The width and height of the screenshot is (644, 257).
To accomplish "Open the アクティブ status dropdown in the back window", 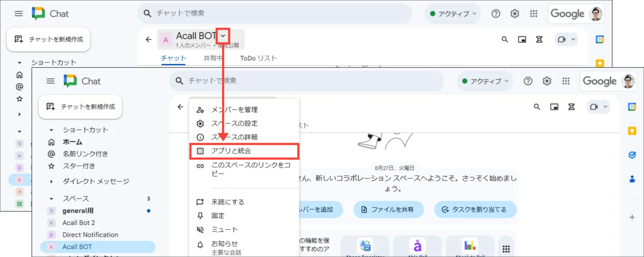I will (x=453, y=14).
